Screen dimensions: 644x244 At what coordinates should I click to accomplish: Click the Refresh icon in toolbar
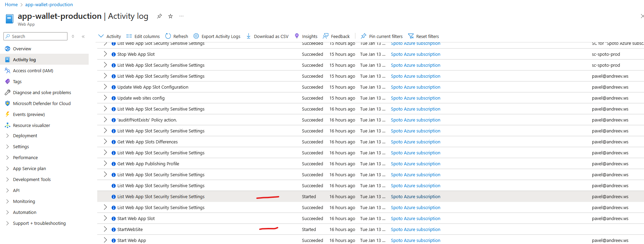(168, 36)
